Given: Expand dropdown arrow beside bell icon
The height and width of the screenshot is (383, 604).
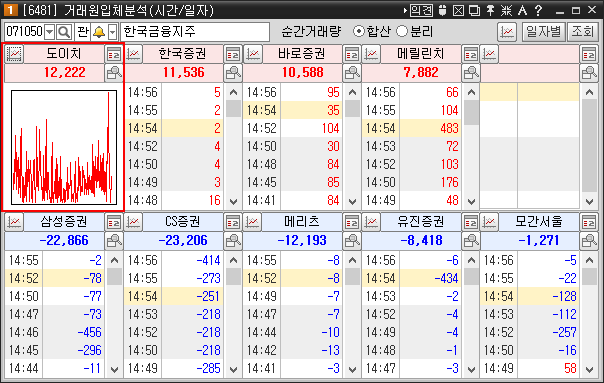Looking at the screenshot, I should click(112, 32).
